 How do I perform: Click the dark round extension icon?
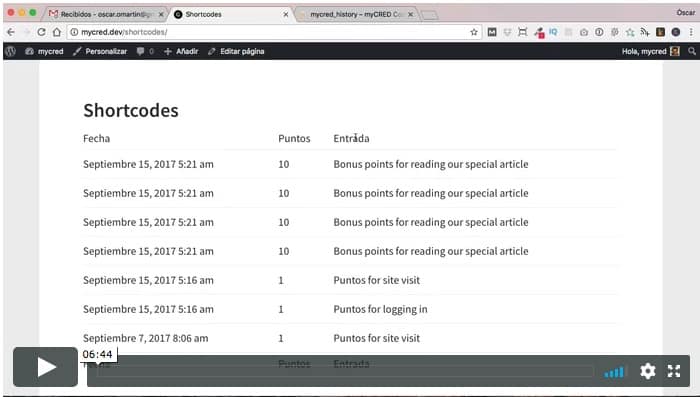(675, 32)
